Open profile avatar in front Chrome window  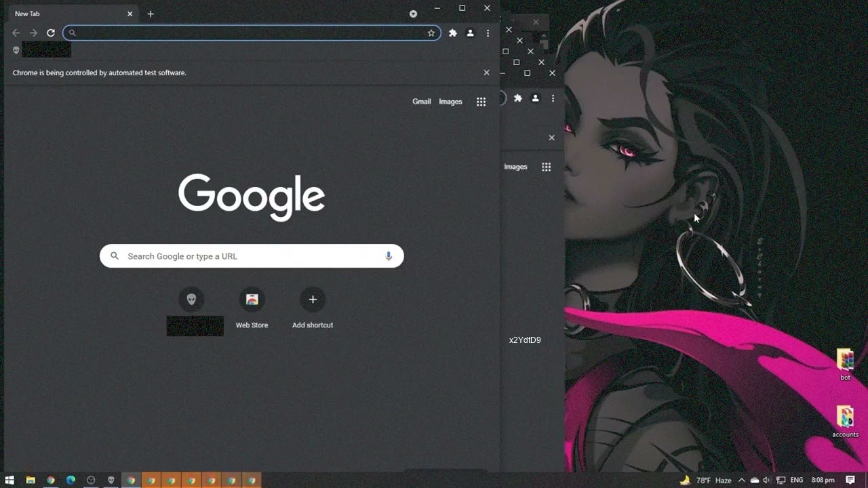click(470, 33)
